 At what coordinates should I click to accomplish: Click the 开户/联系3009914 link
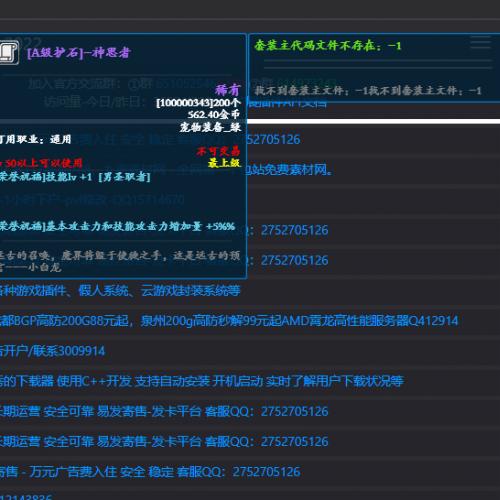point(52,351)
